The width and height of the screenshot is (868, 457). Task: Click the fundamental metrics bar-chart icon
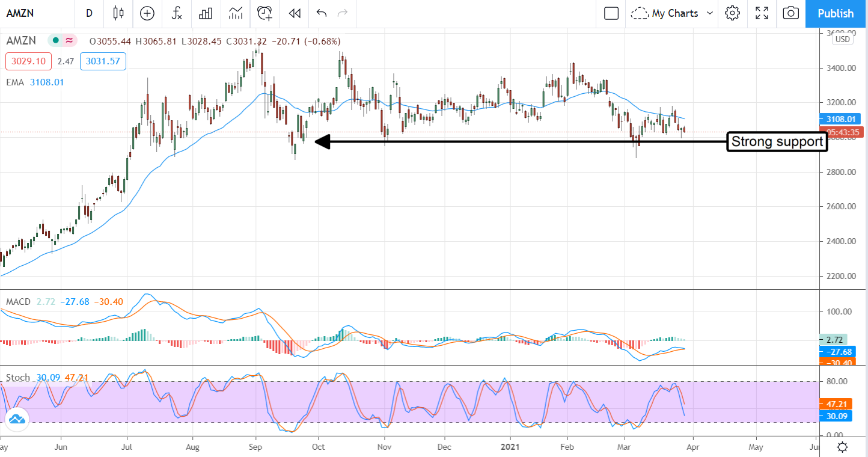[206, 13]
